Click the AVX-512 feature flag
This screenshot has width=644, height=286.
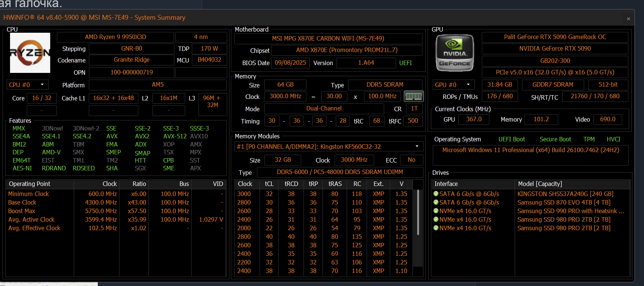pyautogui.click(x=175, y=136)
